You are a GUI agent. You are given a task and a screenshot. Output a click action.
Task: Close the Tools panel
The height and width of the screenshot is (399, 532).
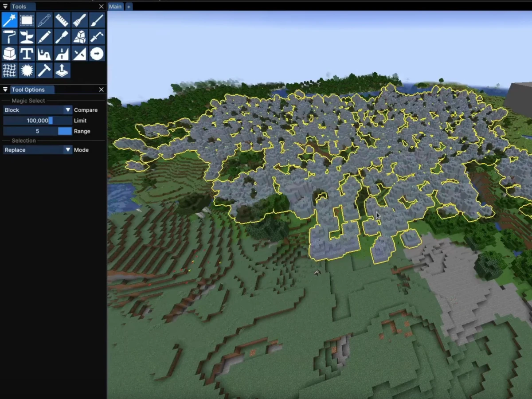pos(101,7)
